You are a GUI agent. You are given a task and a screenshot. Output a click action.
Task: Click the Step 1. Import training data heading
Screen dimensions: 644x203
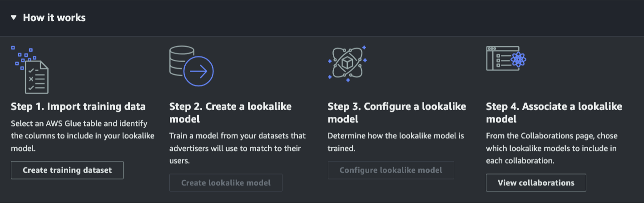78,107
